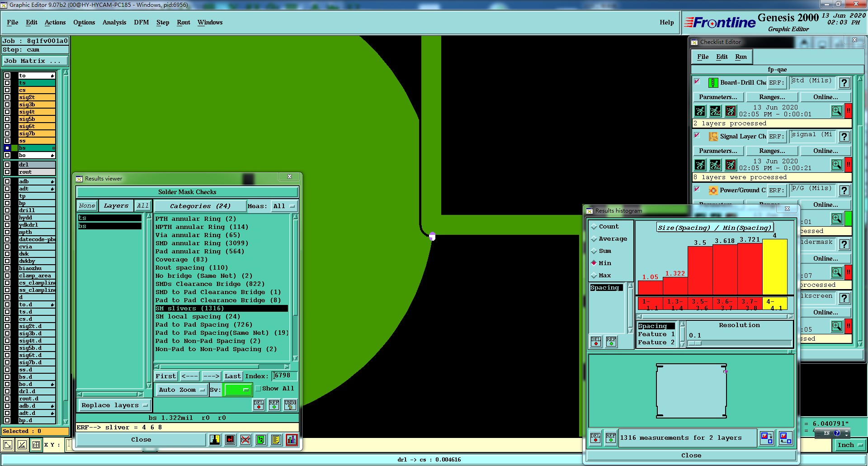This screenshot has height=466, width=868.
Task: Click the UNDO icon in Results viewer
Action: pos(290,405)
